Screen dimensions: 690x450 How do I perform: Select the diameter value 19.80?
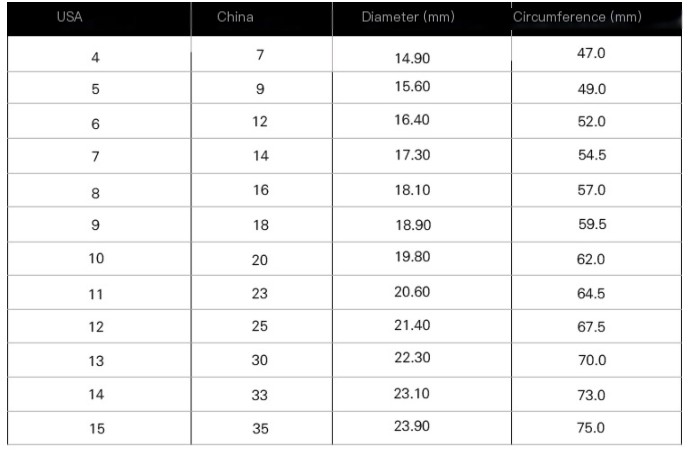(x=412, y=258)
